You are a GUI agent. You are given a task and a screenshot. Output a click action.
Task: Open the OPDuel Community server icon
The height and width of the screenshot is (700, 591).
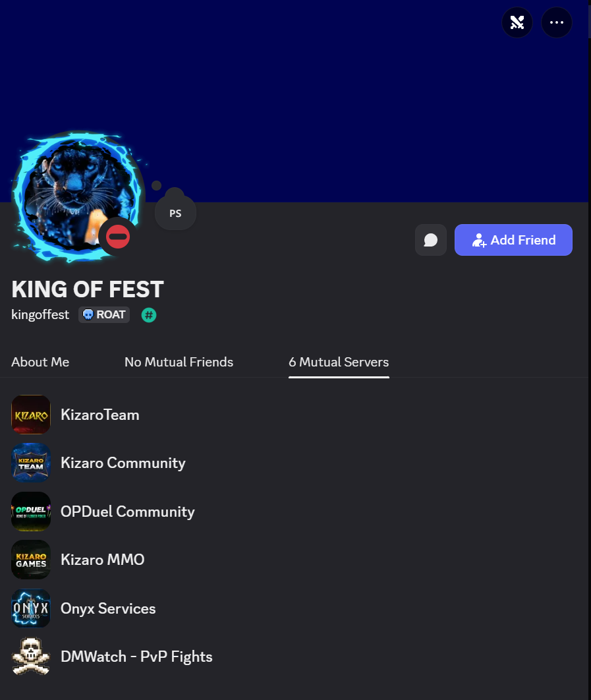(x=31, y=511)
